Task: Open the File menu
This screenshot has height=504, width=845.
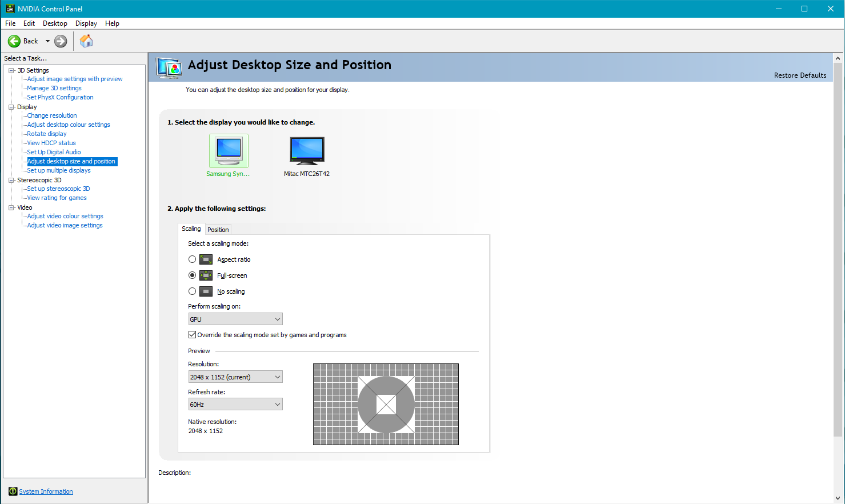Action: 10,23
